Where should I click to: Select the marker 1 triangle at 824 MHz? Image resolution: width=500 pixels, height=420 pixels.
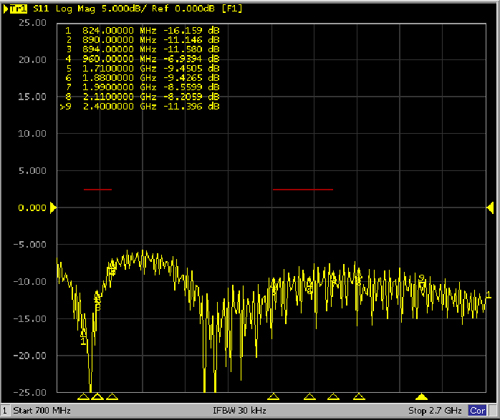[83, 397]
